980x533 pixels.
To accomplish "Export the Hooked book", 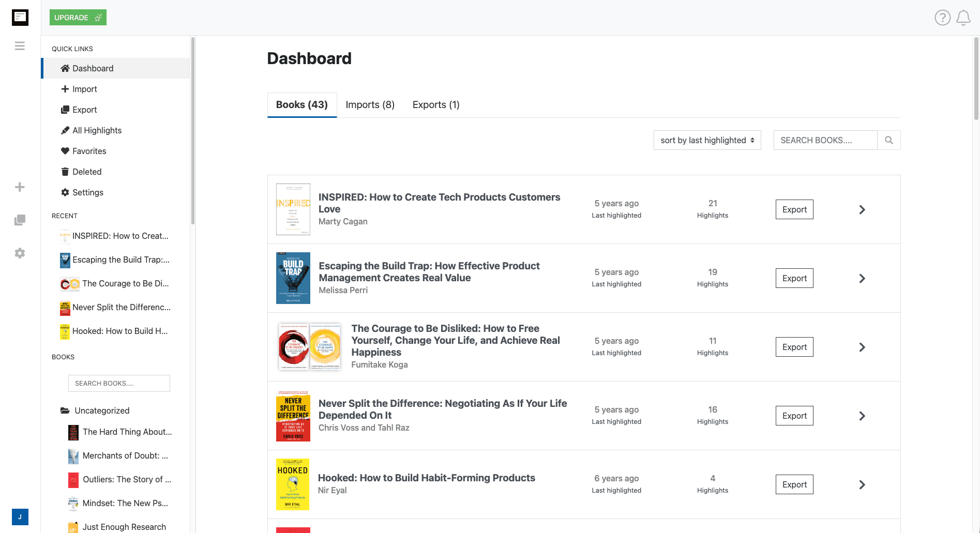I will point(794,484).
